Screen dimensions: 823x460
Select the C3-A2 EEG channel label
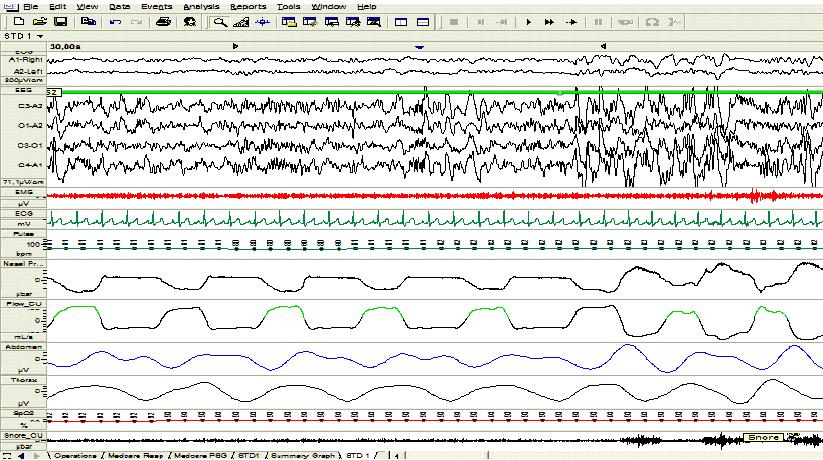click(30, 106)
